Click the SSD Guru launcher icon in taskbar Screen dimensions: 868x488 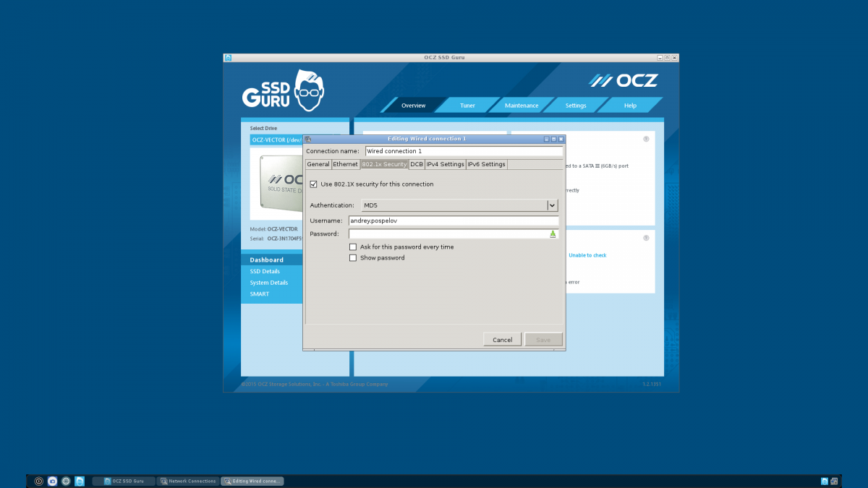[80, 481]
